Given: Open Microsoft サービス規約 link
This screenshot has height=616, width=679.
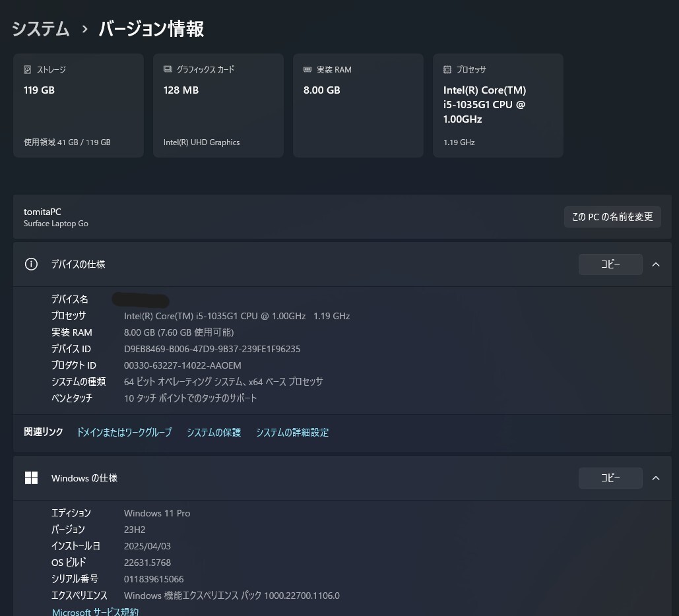Looking at the screenshot, I should 95,611.
